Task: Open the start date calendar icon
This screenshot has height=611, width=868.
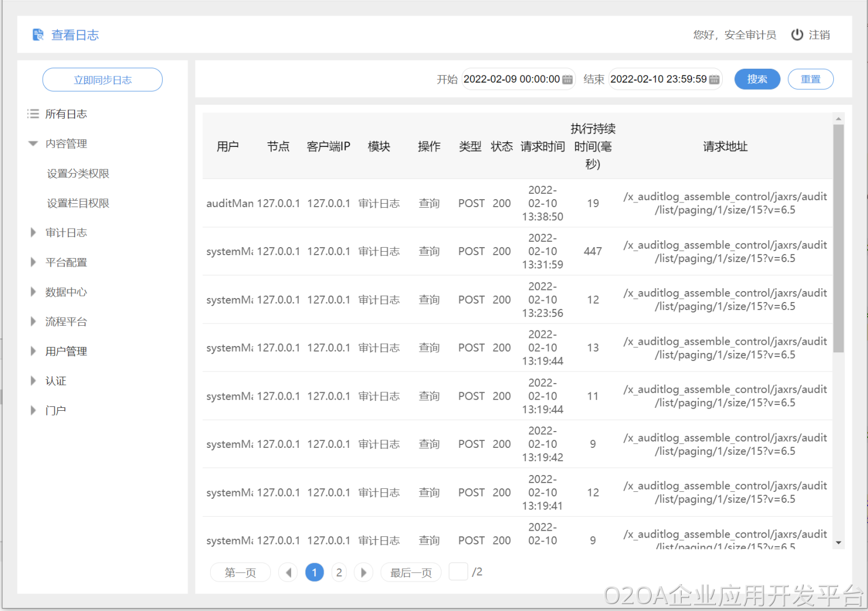Action: 568,79
